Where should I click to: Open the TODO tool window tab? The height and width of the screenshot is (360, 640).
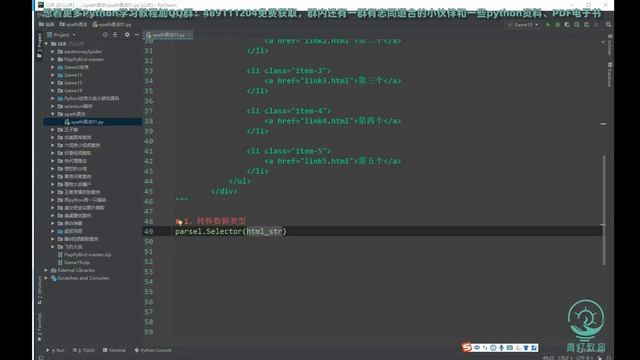click(84, 350)
